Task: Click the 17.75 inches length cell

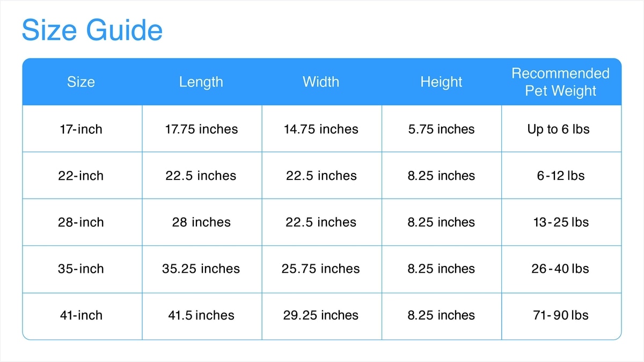Action: click(x=201, y=129)
